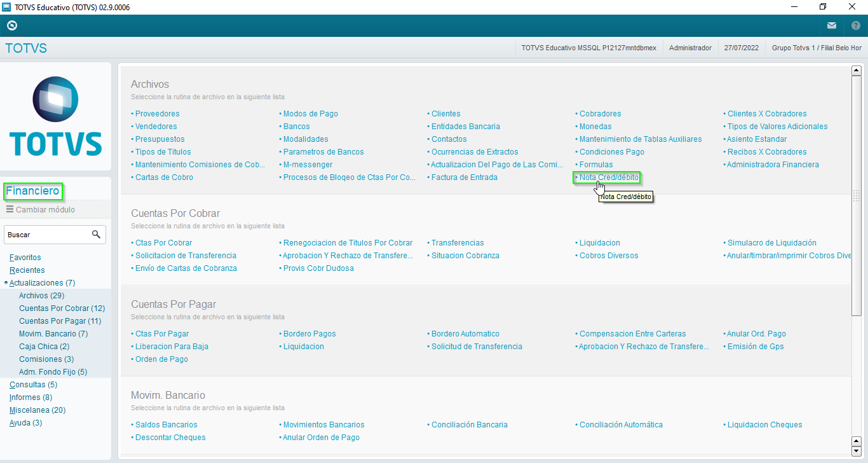Expand the Miscelanea (20) menu
Viewport: 868px width, 463px height.
click(37, 410)
